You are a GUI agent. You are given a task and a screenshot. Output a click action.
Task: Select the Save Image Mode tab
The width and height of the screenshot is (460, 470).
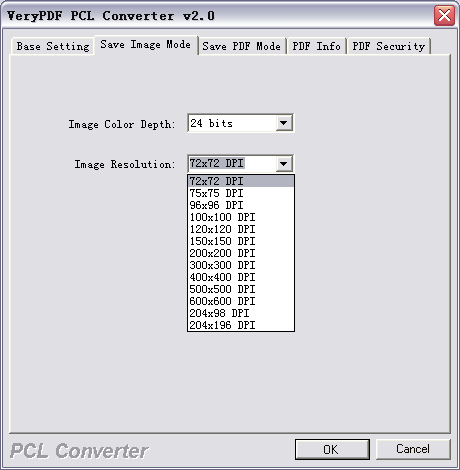[x=146, y=45]
